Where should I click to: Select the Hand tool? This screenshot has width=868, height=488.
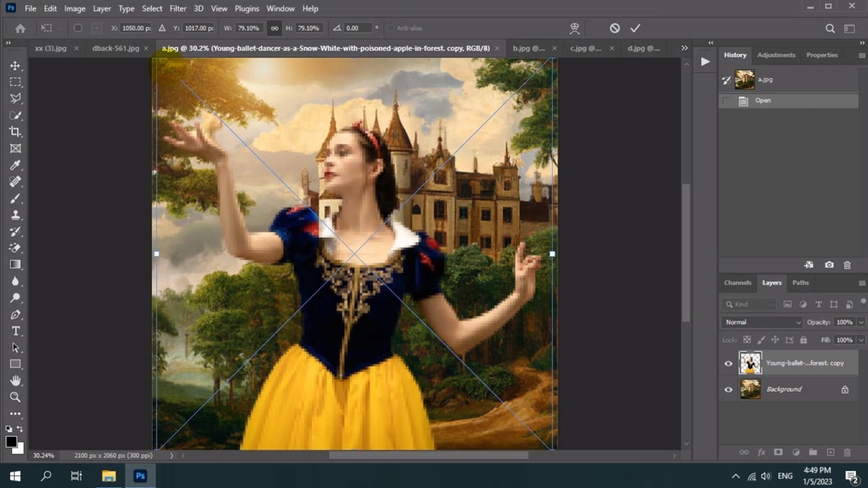[x=15, y=381]
